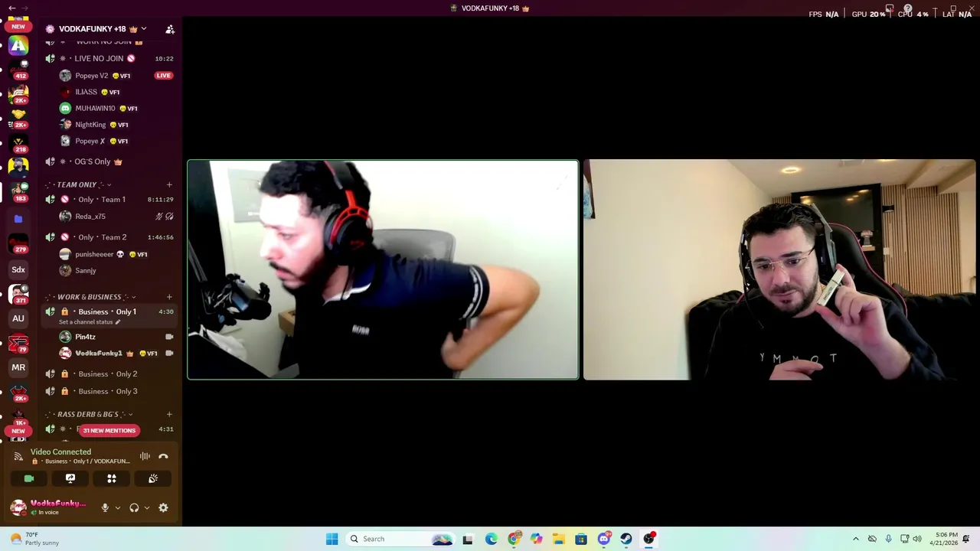Deafen audio with the headphones icon
This screenshot has width=980, height=551.
point(134,507)
